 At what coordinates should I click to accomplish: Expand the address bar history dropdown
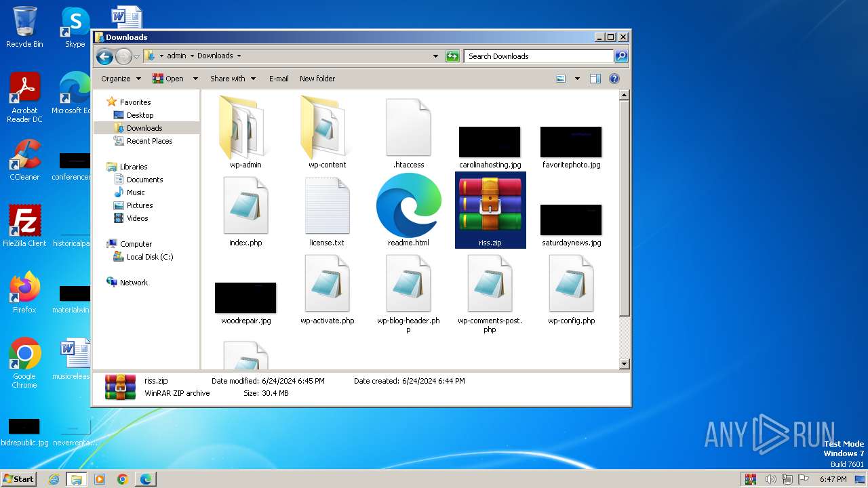435,56
